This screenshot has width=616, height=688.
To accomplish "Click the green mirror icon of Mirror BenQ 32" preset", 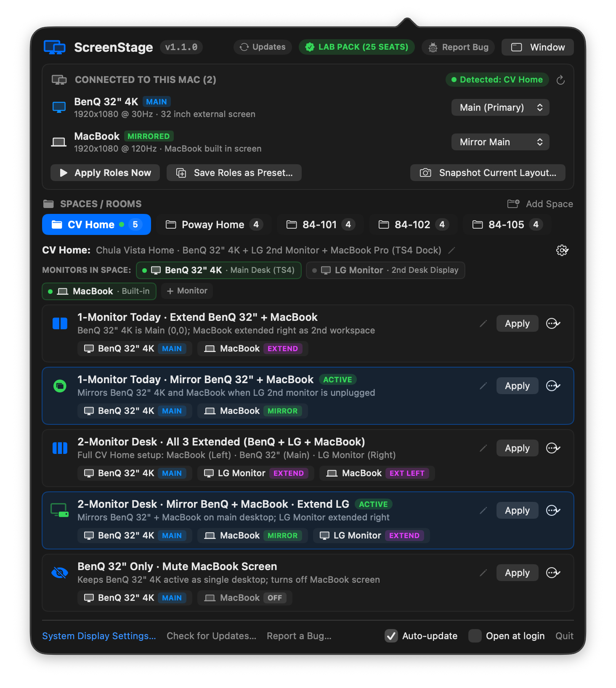I will [60, 386].
